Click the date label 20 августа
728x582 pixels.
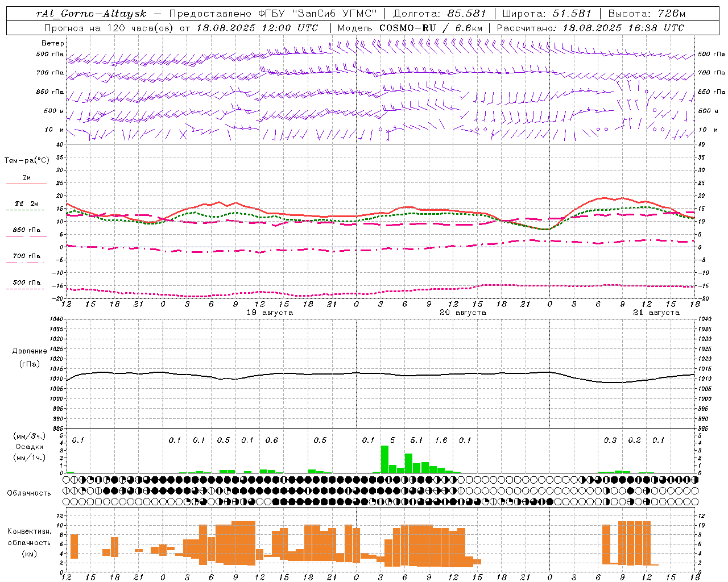(463, 313)
